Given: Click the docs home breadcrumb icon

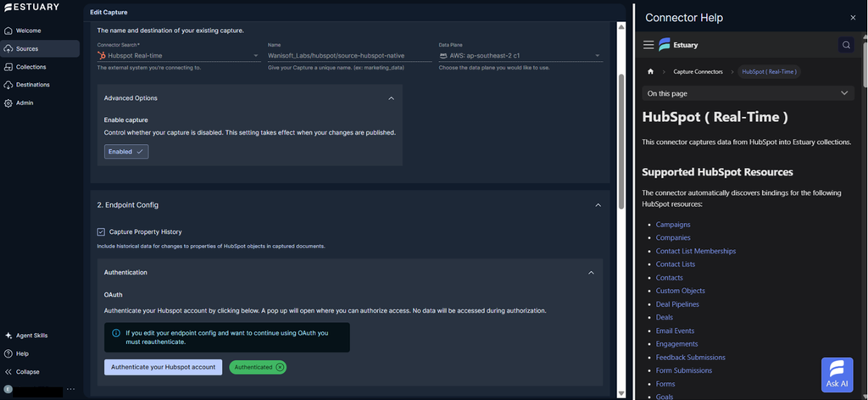Looking at the screenshot, I should (650, 71).
